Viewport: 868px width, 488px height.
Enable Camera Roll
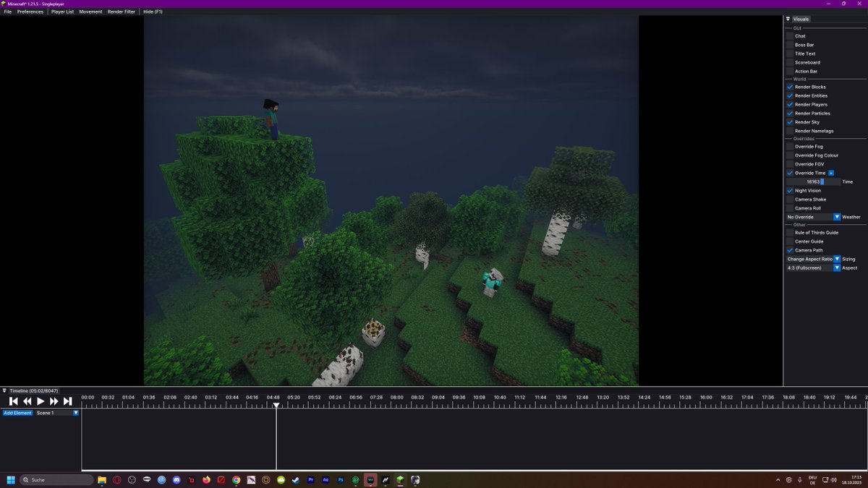click(790, 208)
